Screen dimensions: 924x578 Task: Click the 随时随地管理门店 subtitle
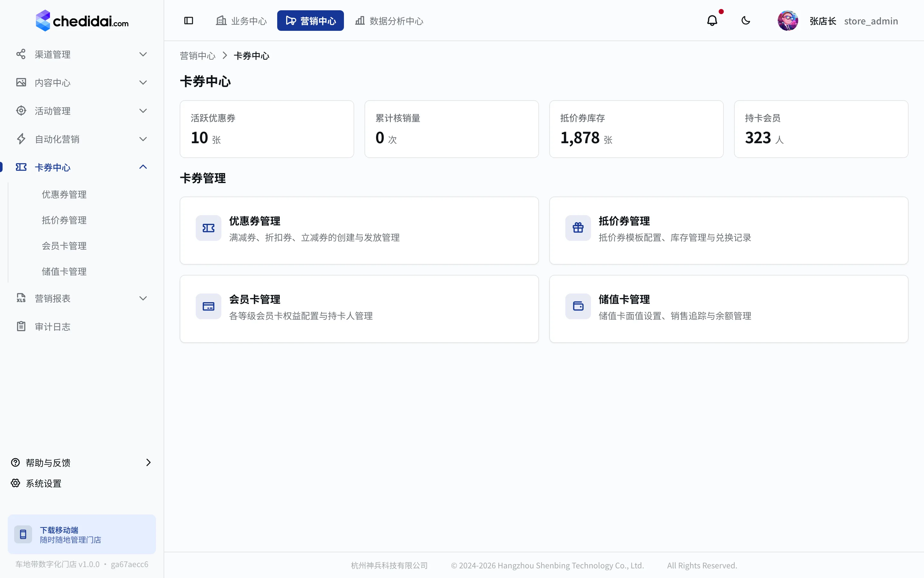[x=71, y=540]
